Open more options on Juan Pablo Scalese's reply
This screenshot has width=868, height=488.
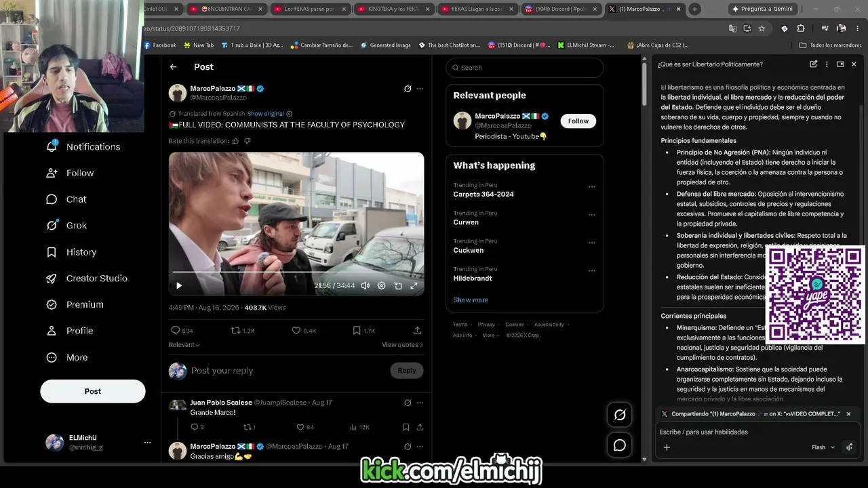tap(420, 403)
